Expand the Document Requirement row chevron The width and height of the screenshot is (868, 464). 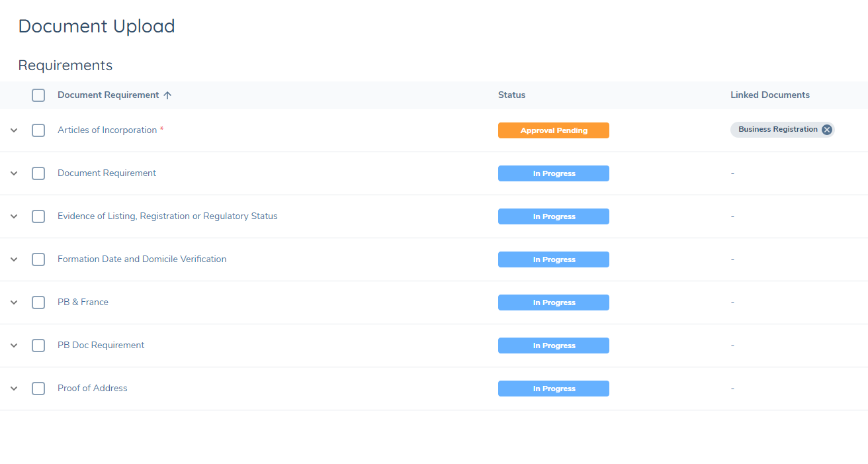pos(14,173)
